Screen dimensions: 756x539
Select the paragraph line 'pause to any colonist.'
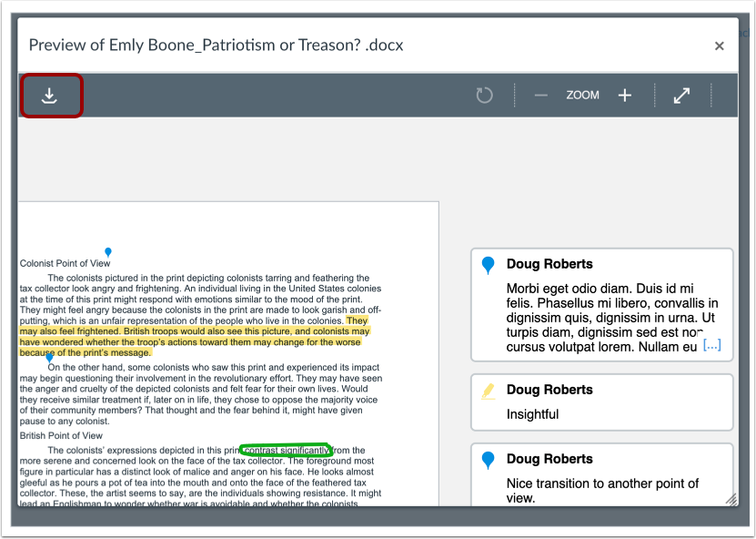(x=65, y=422)
